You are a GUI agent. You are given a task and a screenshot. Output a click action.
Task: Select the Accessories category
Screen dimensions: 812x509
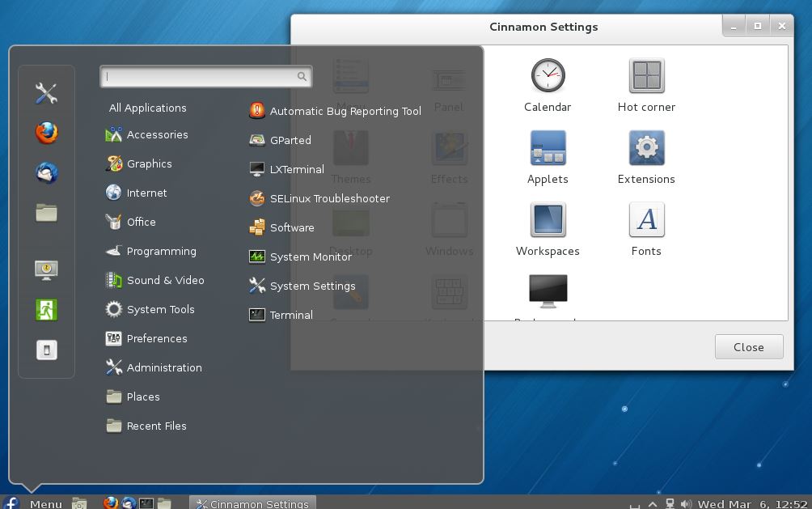(146, 135)
